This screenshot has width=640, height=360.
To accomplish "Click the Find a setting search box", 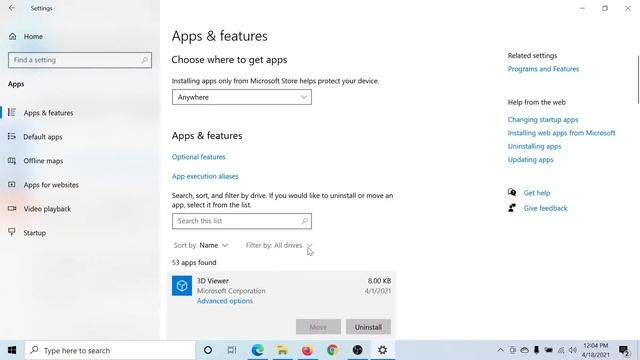I will click(80, 60).
